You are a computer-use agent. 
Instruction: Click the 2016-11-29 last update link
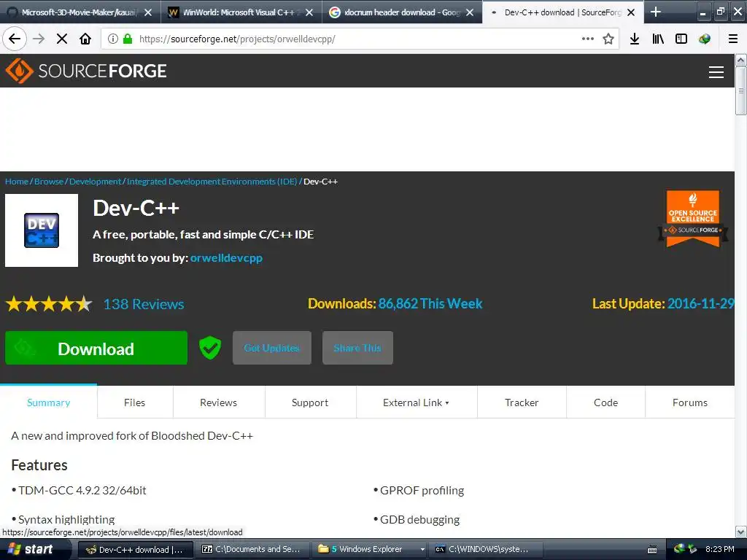tap(701, 303)
